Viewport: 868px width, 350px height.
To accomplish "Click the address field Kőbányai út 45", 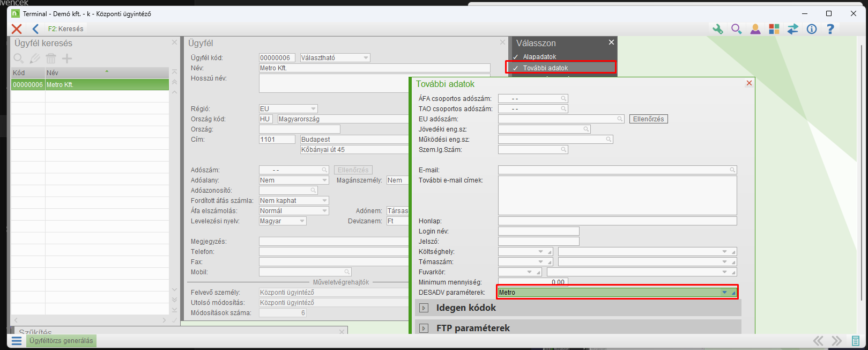I will tap(354, 150).
